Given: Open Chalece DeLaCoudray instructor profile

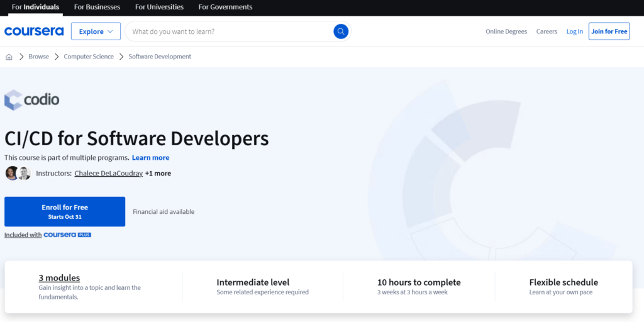Looking at the screenshot, I should click(x=109, y=174).
